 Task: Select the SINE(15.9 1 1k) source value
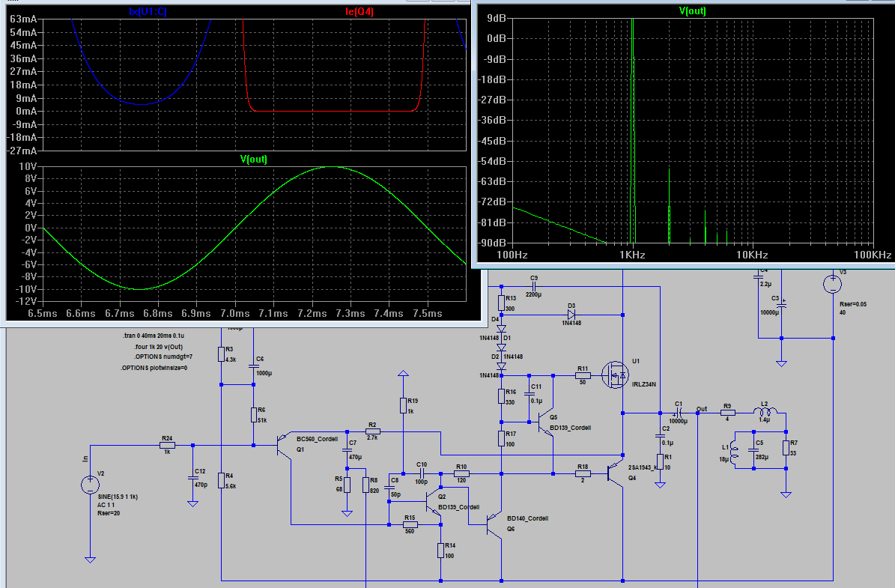pos(118,497)
